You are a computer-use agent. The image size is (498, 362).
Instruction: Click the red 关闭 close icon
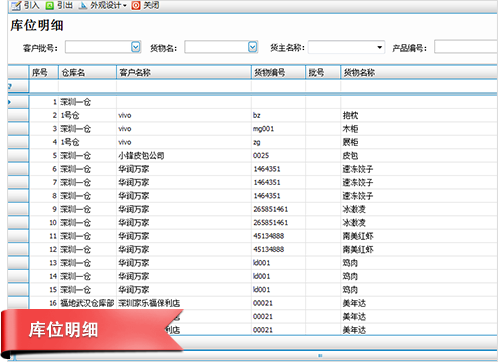pyautogui.click(x=136, y=6)
